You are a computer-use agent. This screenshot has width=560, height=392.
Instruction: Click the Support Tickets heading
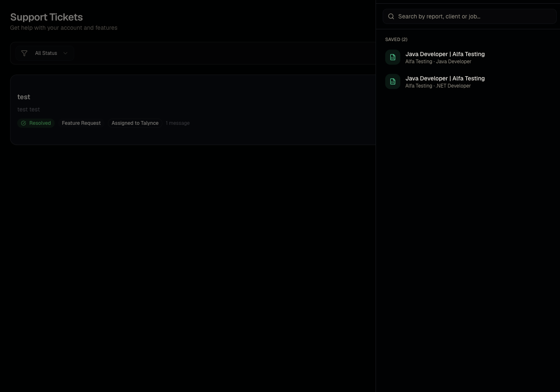(x=47, y=17)
